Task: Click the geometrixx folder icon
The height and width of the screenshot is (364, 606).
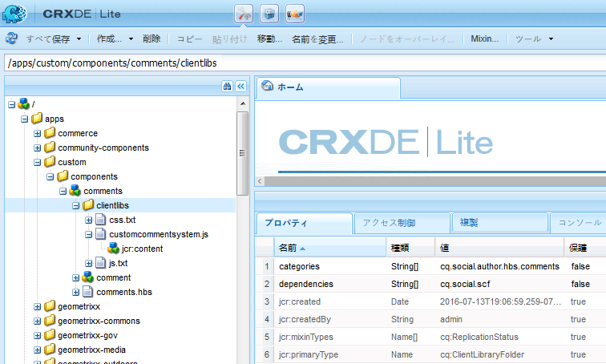Action: click(x=50, y=306)
